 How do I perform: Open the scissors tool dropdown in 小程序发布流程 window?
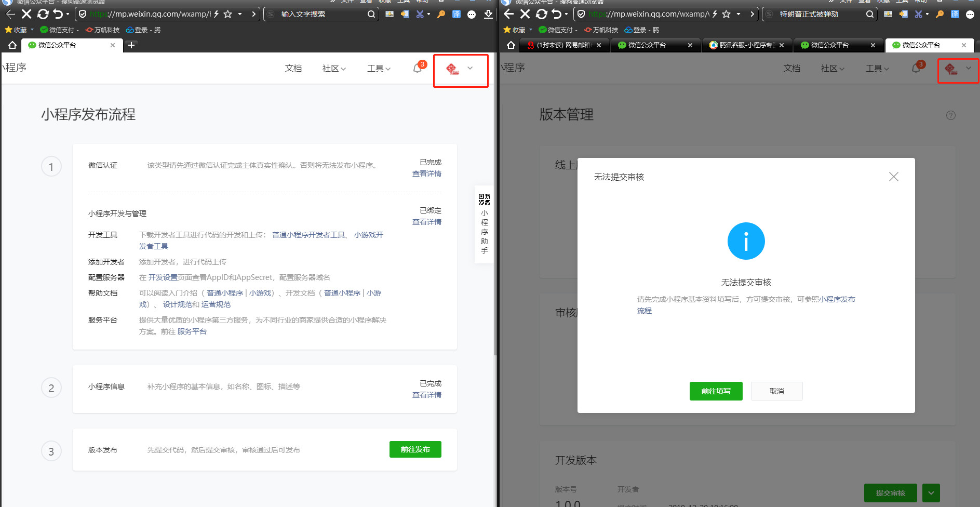click(428, 14)
